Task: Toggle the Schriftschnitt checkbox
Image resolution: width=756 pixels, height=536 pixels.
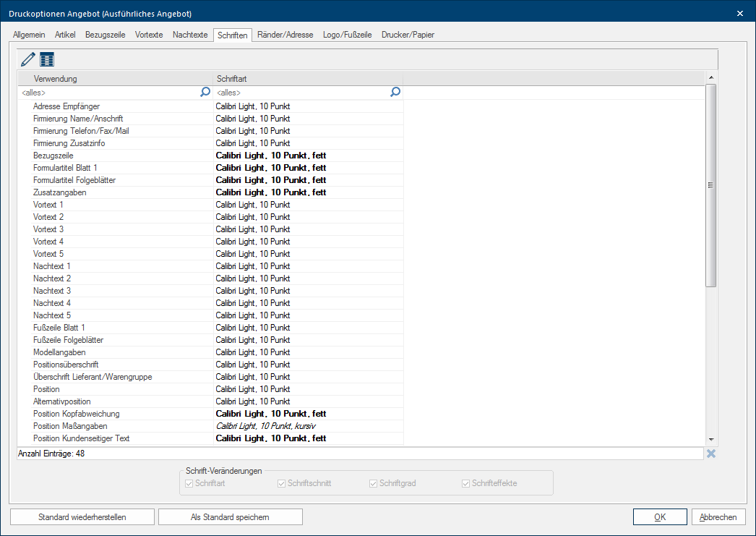Action: pyautogui.click(x=282, y=483)
